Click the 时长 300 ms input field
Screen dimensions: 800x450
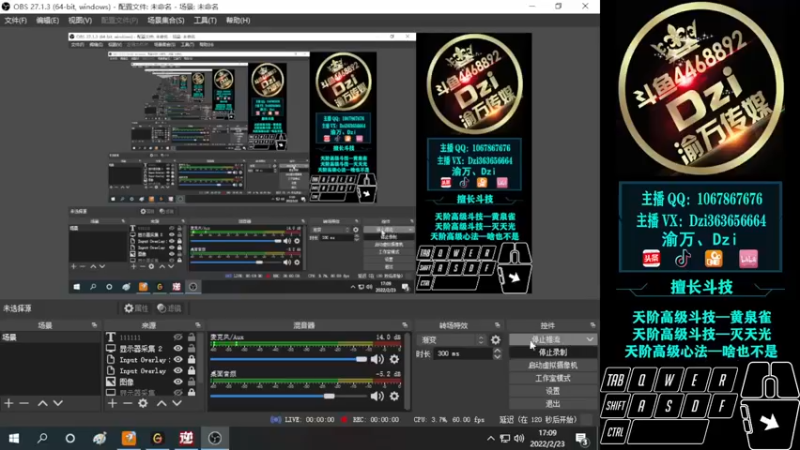[x=463, y=354]
